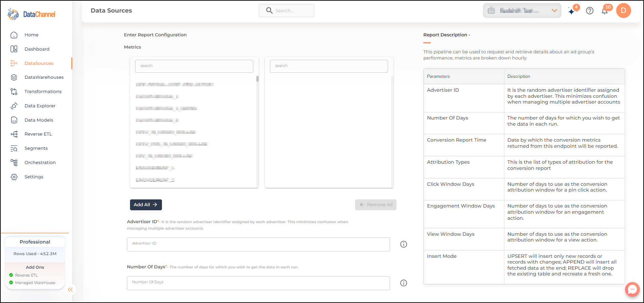
Task: Open Orchestration menu item
Action: tap(40, 162)
